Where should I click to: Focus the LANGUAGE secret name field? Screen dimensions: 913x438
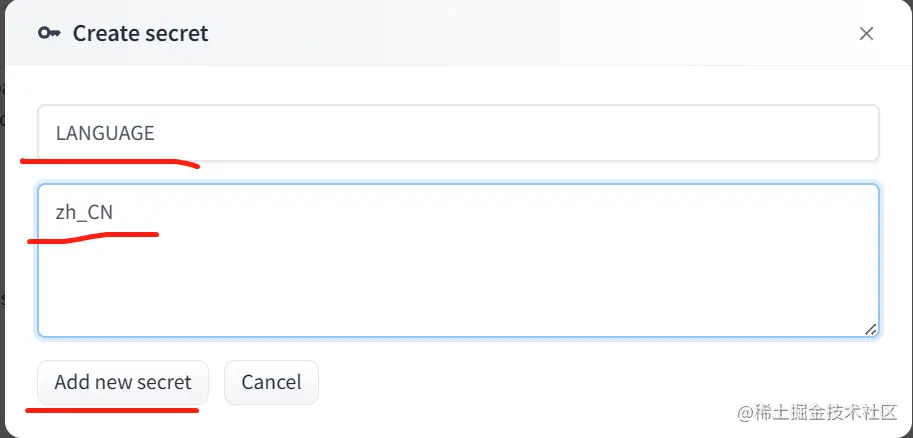[x=458, y=133]
